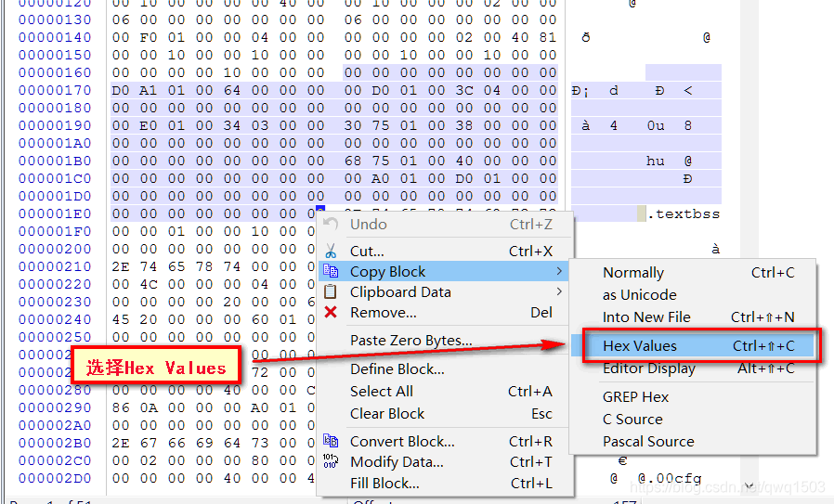
Task: Select Pascal Source copy option
Action: (693, 442)
